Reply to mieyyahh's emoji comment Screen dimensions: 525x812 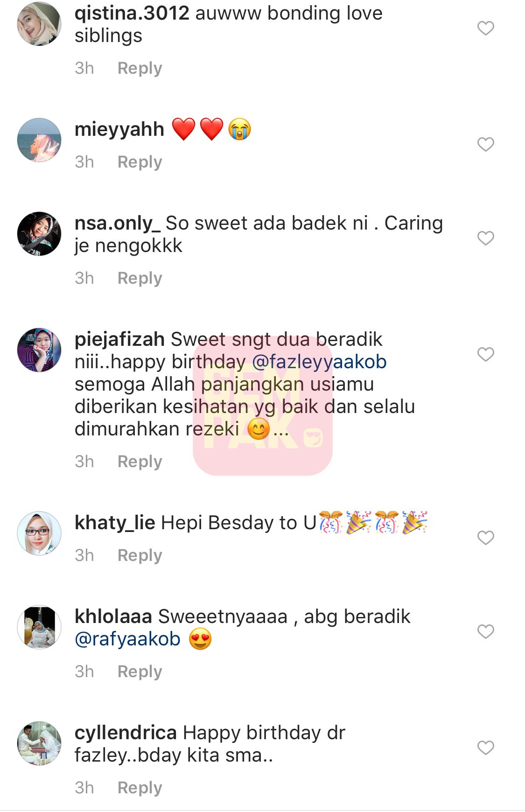point(140,162)
